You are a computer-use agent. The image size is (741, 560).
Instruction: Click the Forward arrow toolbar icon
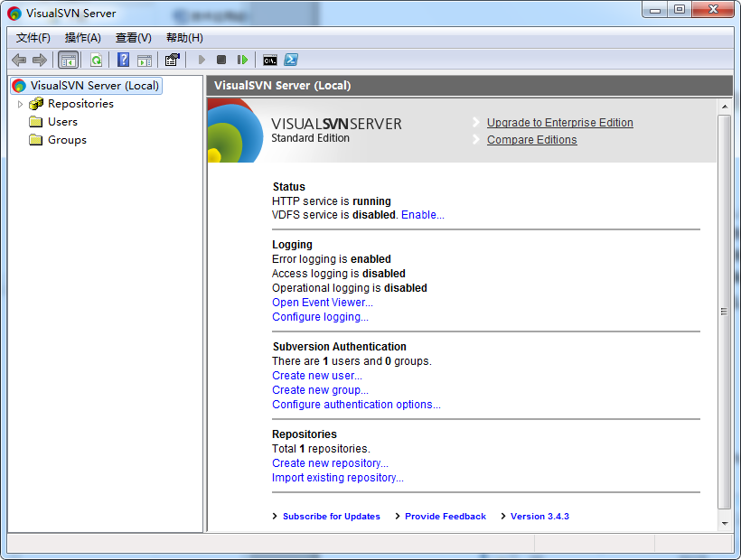40,60
